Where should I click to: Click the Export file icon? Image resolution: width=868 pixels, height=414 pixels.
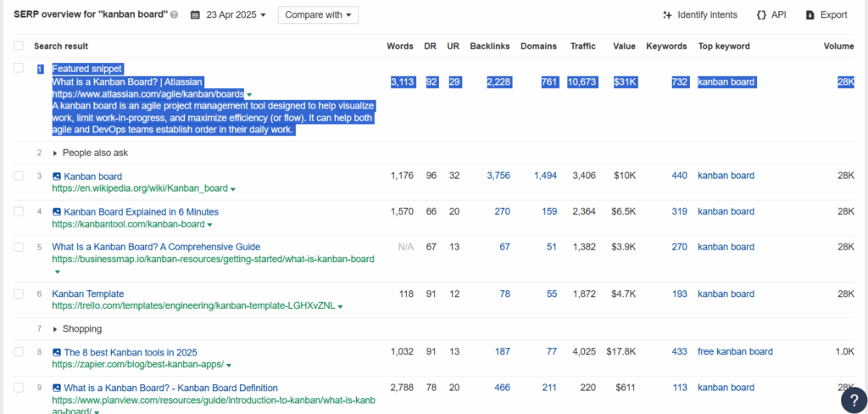(810, 15)
